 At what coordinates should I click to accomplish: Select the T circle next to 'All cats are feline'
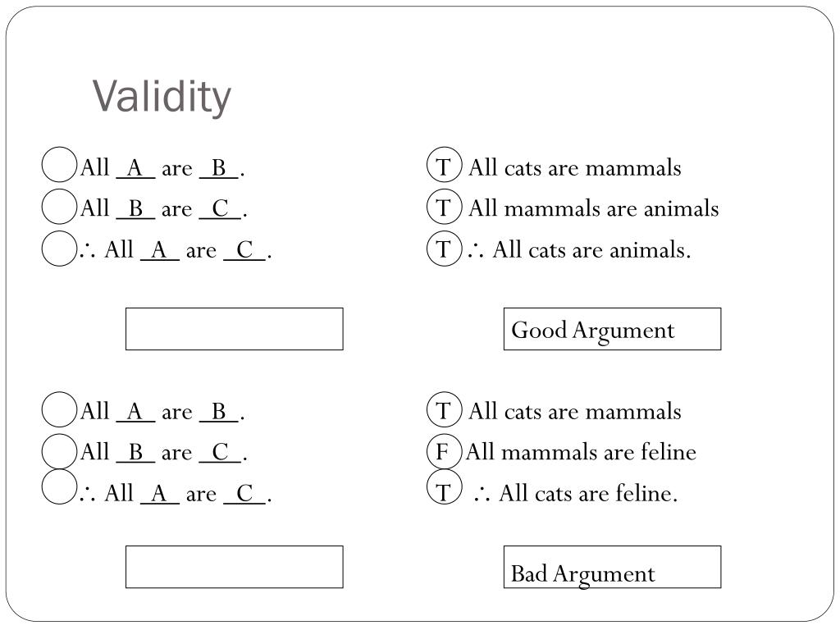point(444,487)
